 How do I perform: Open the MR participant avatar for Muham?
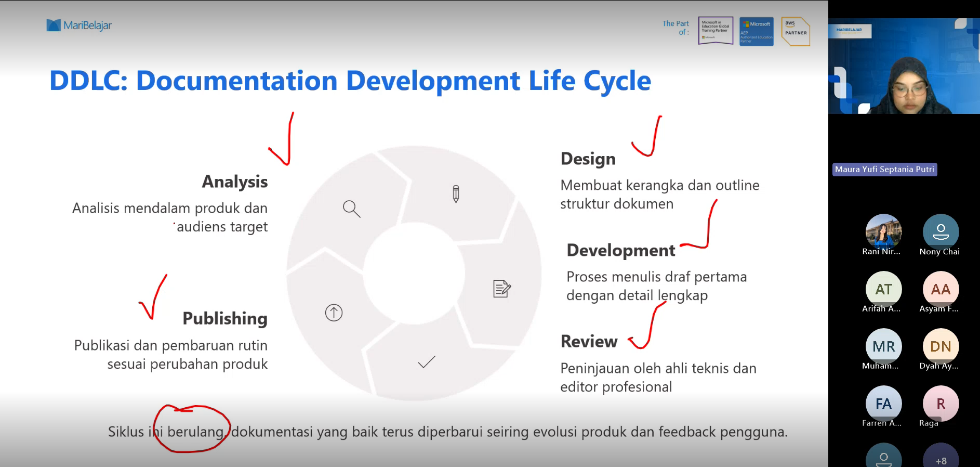(x=883, y=346)
